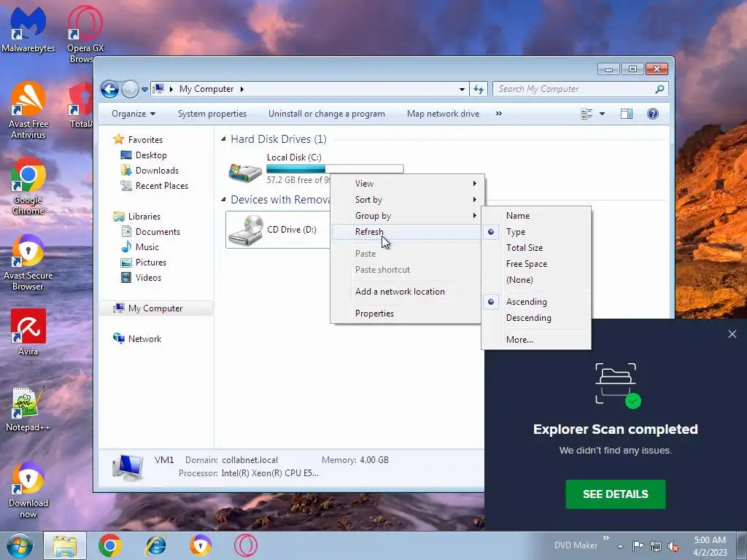Click the refresh icon beside the address bar
Viewport: 747px width, 560px height.
479,89
